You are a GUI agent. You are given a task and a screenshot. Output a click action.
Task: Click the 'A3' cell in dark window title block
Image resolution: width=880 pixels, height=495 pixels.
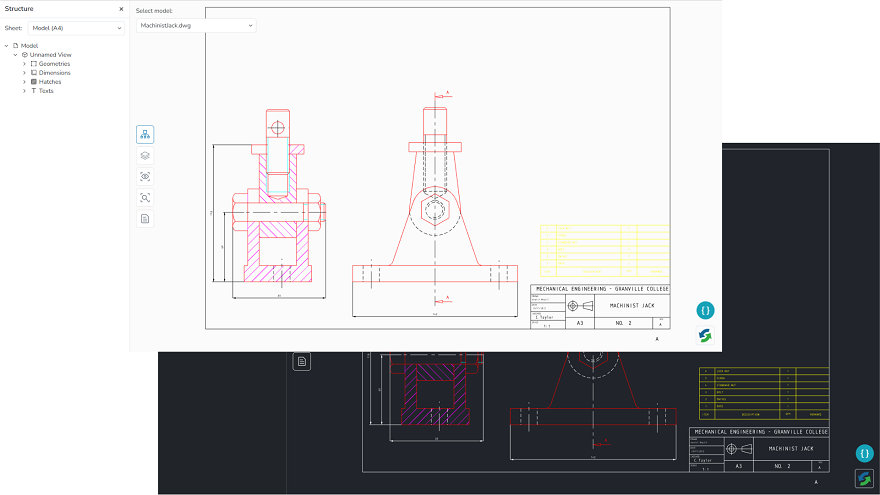(739, 466)
